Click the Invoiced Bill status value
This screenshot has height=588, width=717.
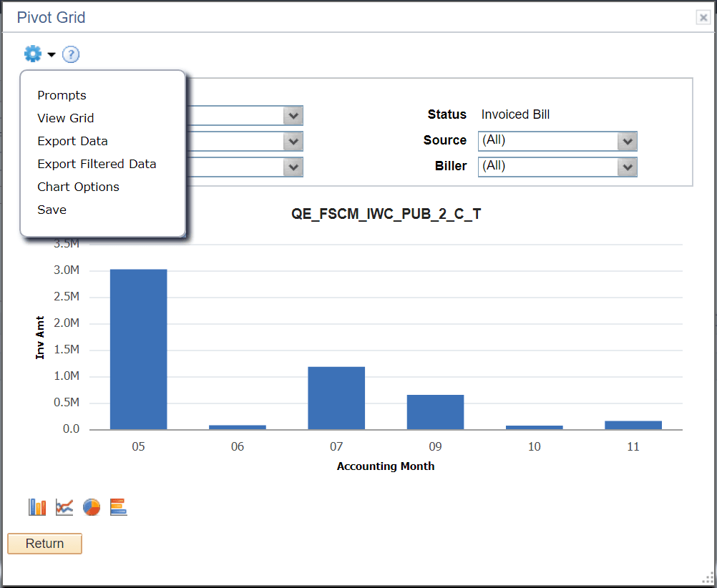515,114
